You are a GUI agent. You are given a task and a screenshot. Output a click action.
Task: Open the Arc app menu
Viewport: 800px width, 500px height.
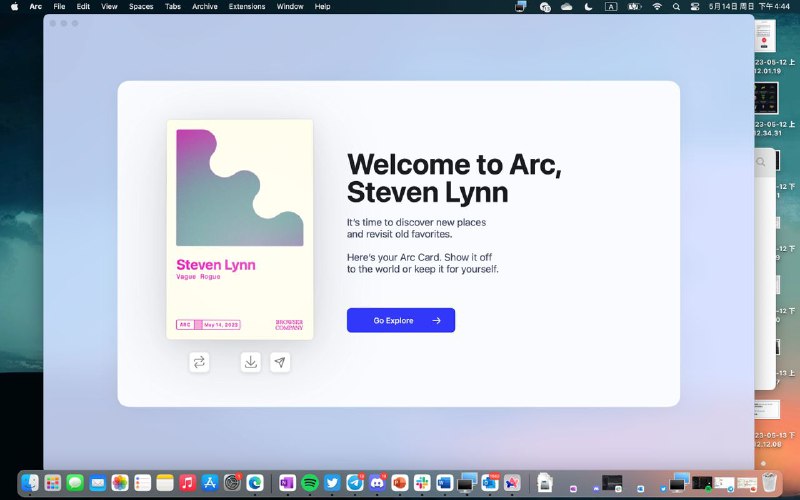[36, 6]
